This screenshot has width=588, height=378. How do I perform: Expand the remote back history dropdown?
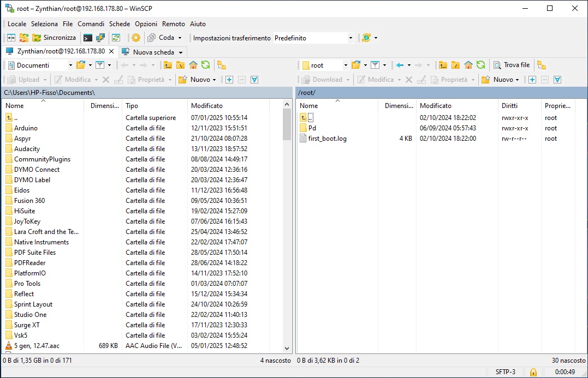(409, 65)
